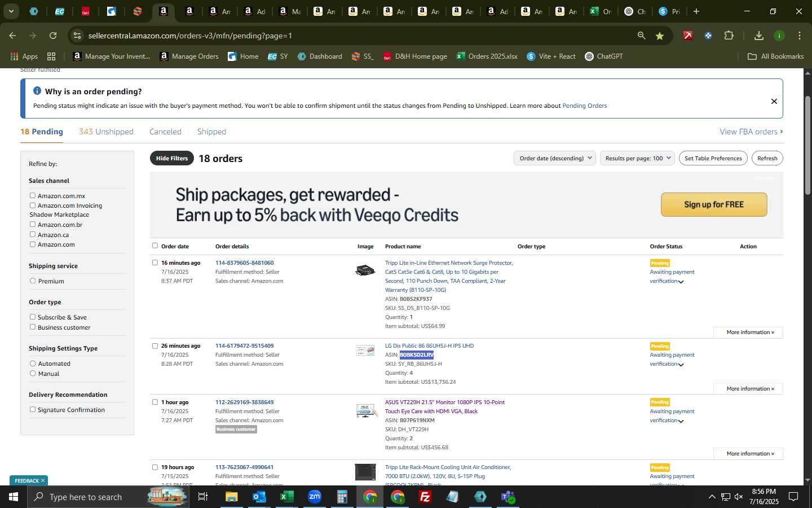Screen dimensions: 812x508
Task: Check the Signature Confirmation filter
Action: click(33, 409)
